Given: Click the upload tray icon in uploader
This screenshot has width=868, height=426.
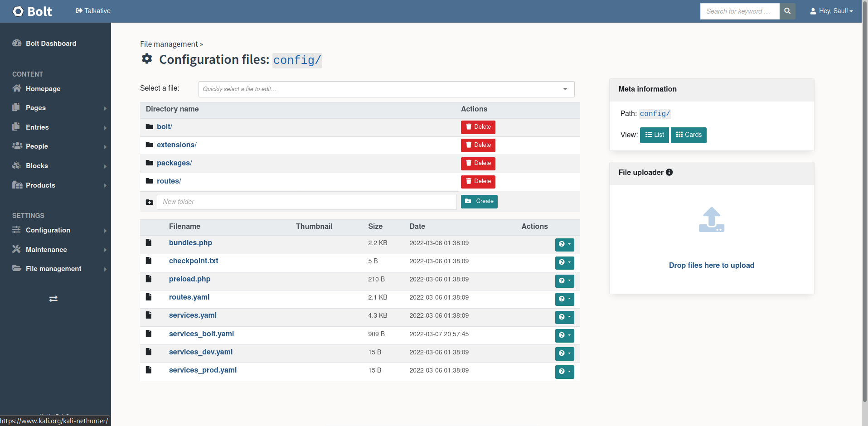Looking at the screenshot, I should coord(711,220).
